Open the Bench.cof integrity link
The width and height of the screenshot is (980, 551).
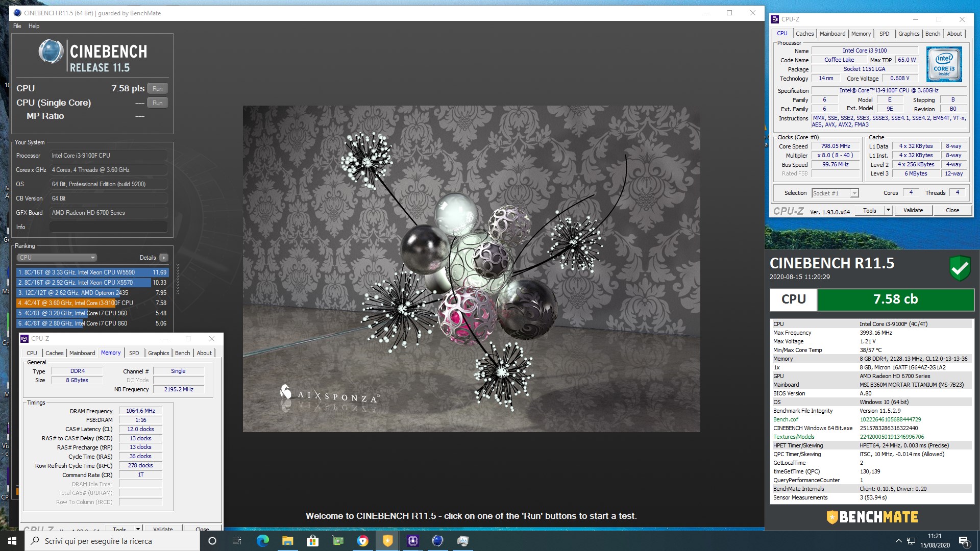[x=786, y=419]
